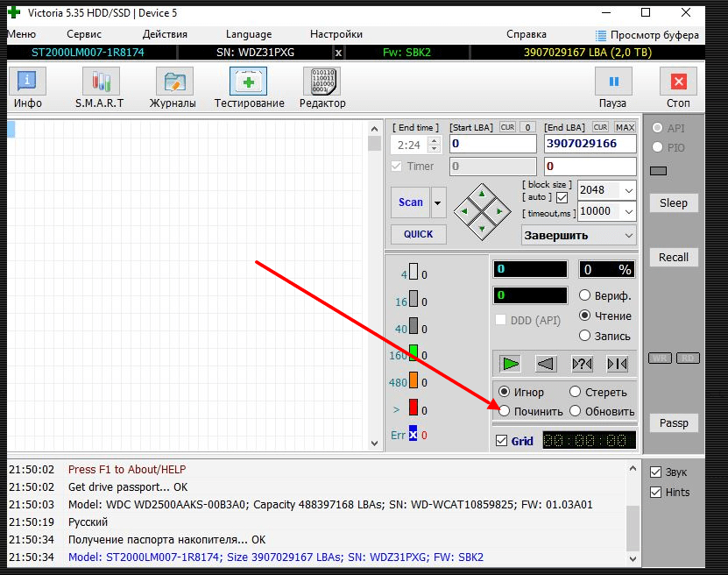Select the Починить radio button
This screenshot has width=728, height=575.
click(504, 411)
